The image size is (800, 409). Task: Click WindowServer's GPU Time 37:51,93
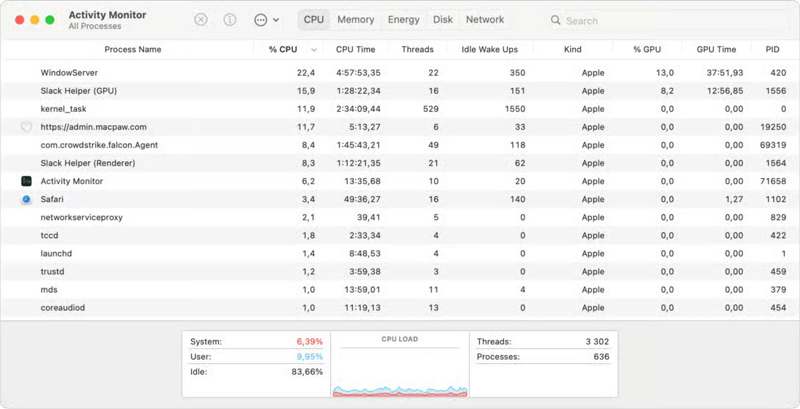point(725,73)
